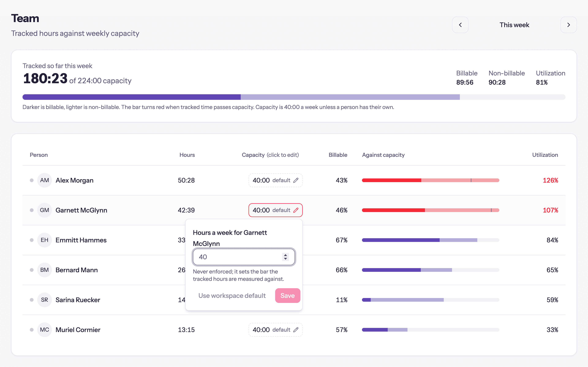Click the 84% utilization for Emmitt Hammes
This screenshot has width=588, height=367.
tap(552, 240)
